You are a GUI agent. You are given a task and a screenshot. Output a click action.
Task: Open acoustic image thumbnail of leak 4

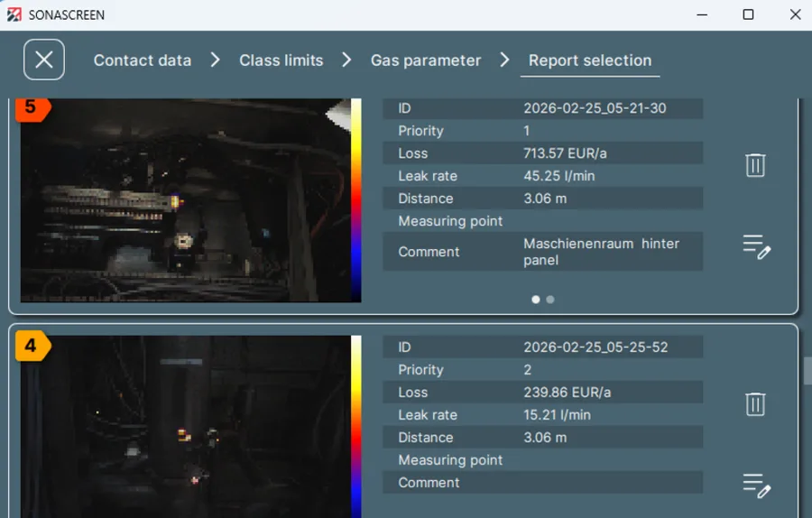point(185,427)
